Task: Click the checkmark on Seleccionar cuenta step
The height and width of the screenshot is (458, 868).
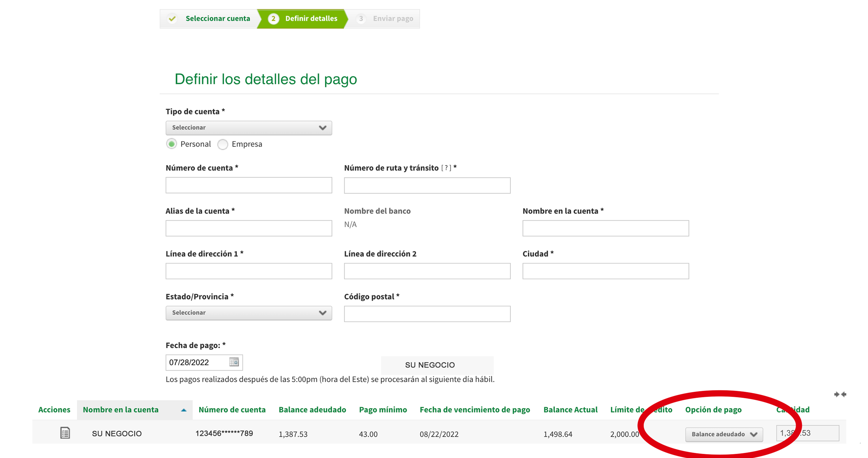Action: [172, 19]
